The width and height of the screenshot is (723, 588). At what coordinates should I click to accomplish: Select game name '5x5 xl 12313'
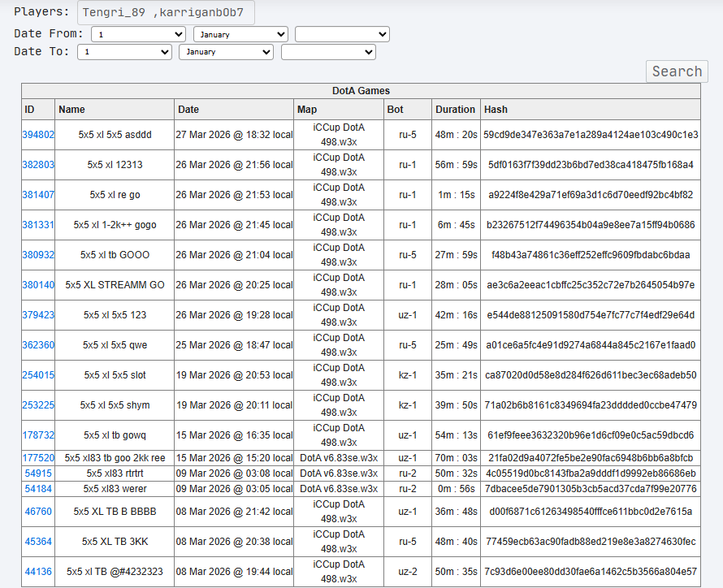(115, 165)
